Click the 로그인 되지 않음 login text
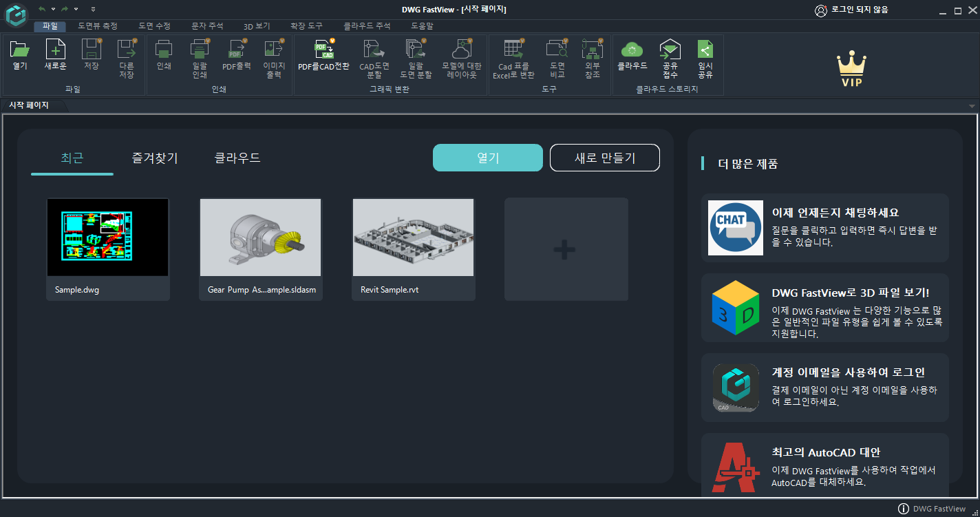 860,10
